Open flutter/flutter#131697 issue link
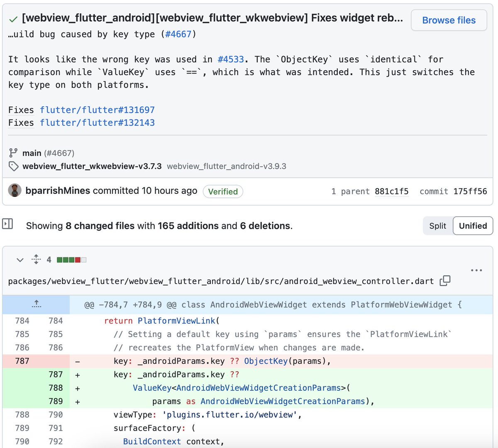 (x=97, y=110)
